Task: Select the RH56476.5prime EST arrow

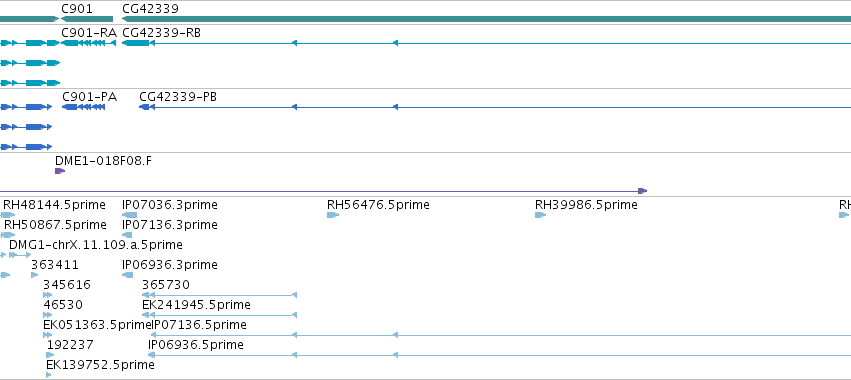Action: 333,215
